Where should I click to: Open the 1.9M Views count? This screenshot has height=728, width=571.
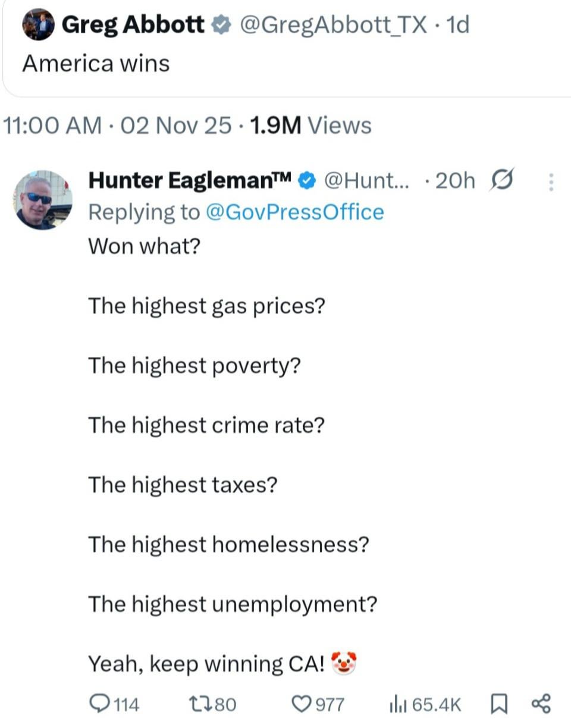[311, 125]
